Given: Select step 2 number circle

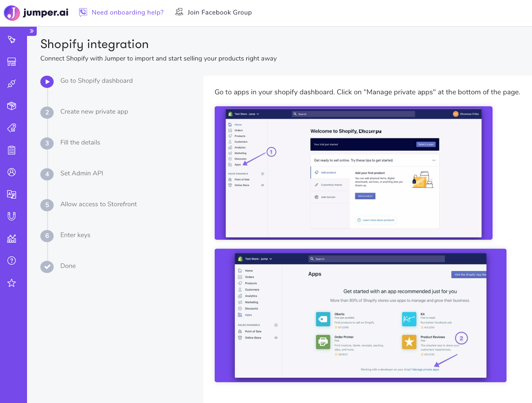Looking at the screenshot, I should [47, 112].
